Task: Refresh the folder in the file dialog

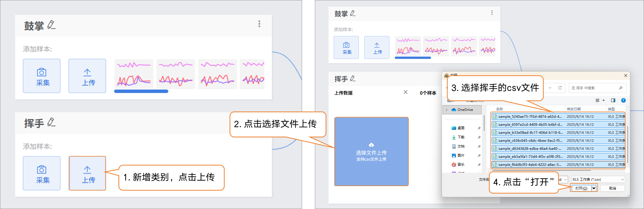Action: [x=560, y=88]
